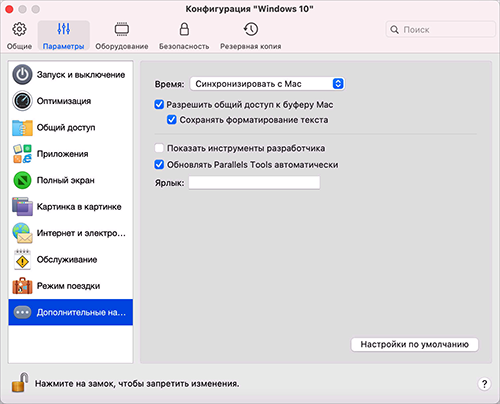The width and height of the screenshot is (500, 404).
Task: Toggle Сохранять форматирование текста checkbox
Action: tap(172, 120)
